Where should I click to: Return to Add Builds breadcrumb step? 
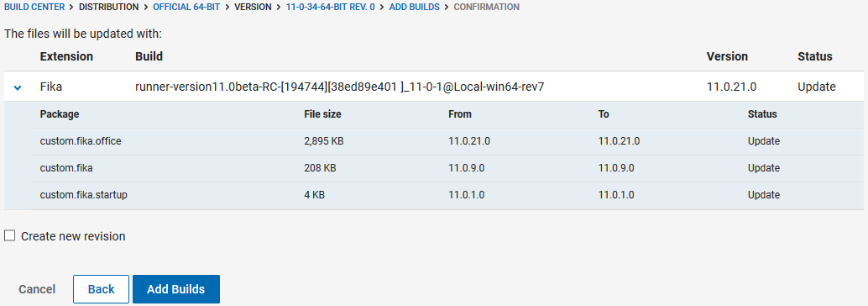tap(415, 8)
